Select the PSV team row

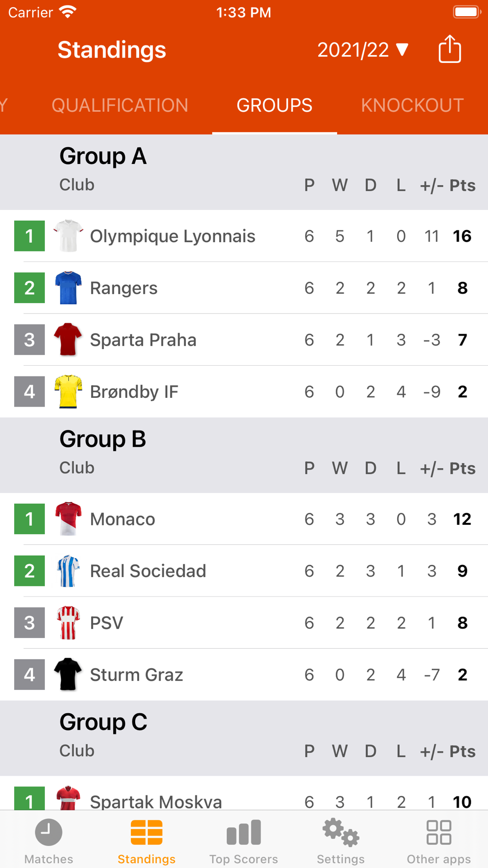pyautogui.click(x=244, y=622)
